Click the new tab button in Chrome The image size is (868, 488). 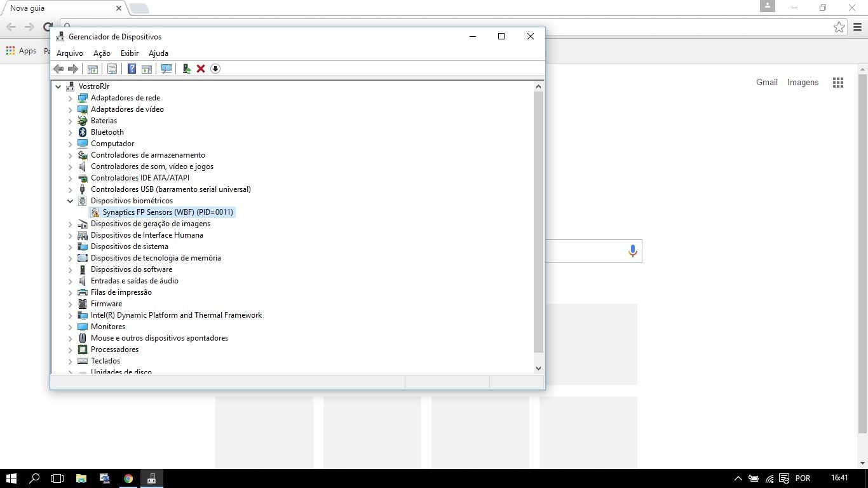(139, 8)
